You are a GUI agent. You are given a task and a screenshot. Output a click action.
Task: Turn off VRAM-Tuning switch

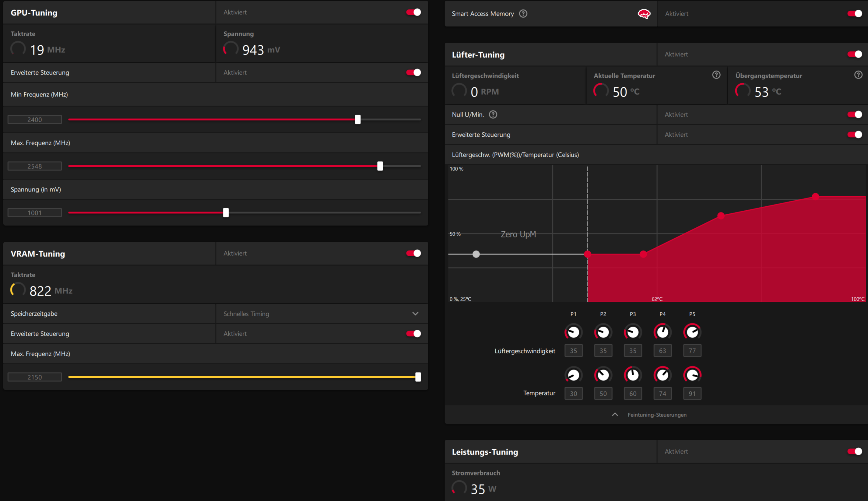click(413, 253)
